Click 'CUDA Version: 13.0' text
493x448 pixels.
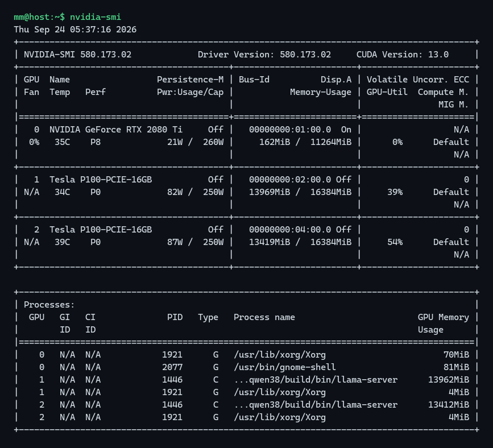(403, 55)
